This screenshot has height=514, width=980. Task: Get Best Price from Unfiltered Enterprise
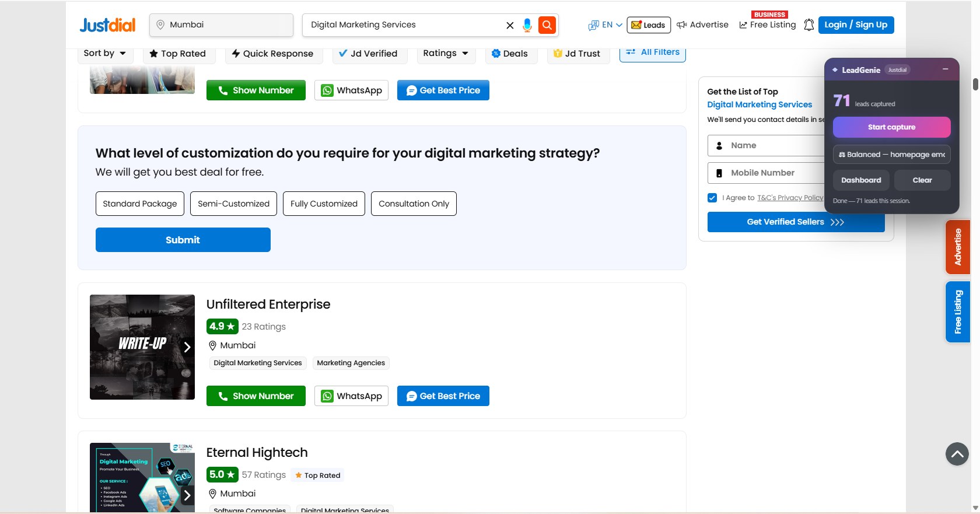[x=443, y=396]
